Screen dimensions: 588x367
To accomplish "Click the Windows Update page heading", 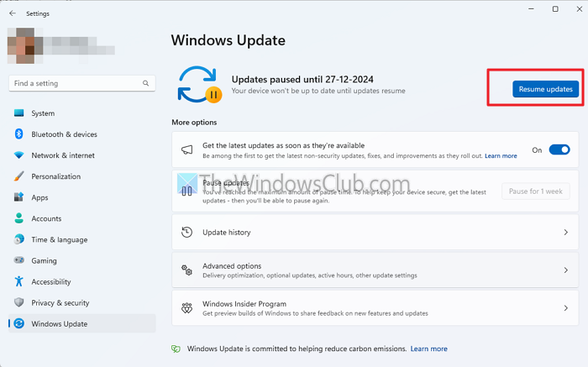I will [228, 40].
